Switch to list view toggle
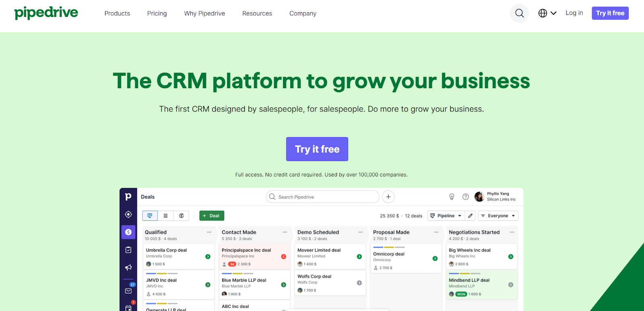This screenshot has height=311, width=644. pyautogui.click(x=165, y=216)
